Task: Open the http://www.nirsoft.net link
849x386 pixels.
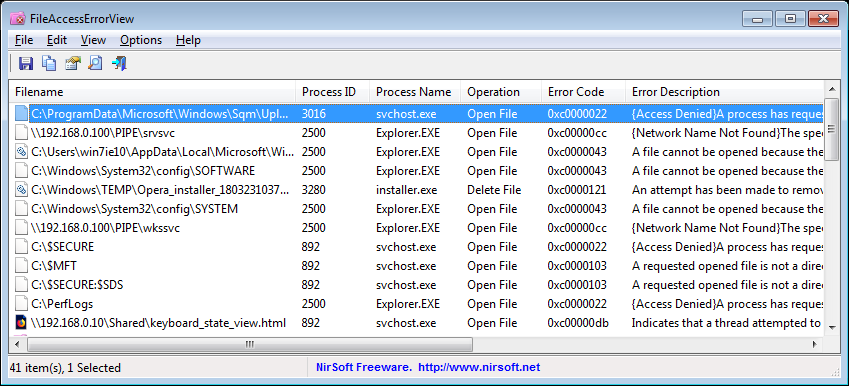Action: [479, 368]
